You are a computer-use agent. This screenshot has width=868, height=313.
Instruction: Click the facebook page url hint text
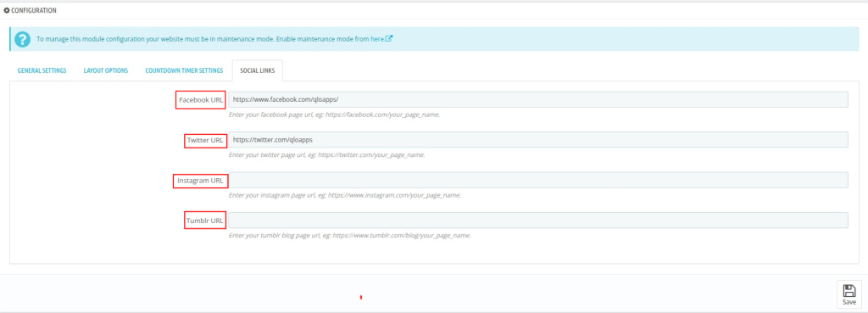pyautogui.click(x=334, y=115)
